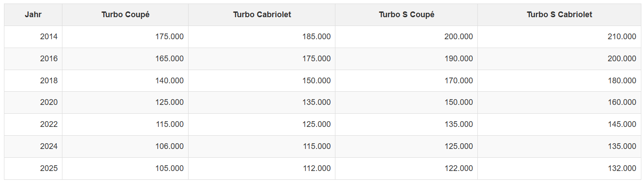The width and height of the screenshot is (644, 182).
Task: Click the 2020 year cell
Action: [49, 102]
